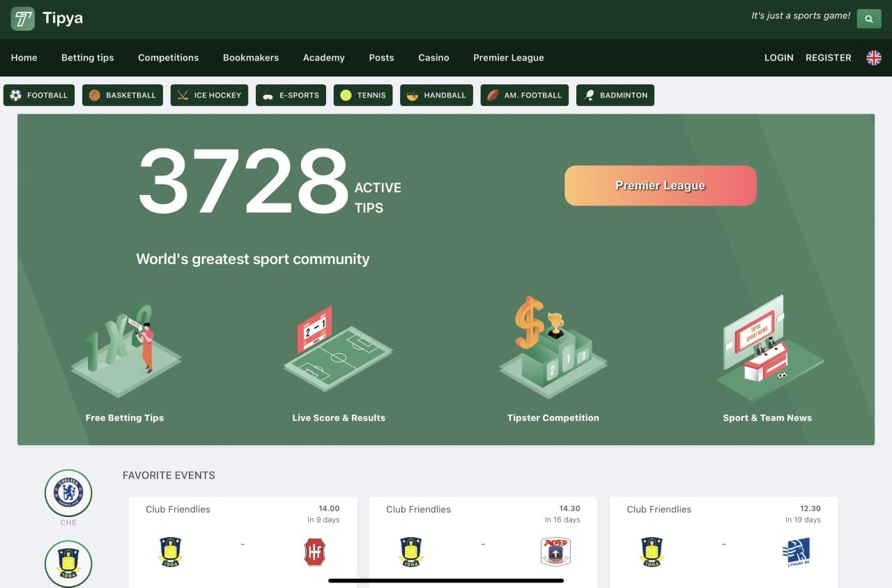This screenshot has height=588, width=892.
Task: Open the 14.00 Club Friendlies match card
Action: [x=243, y=540]
